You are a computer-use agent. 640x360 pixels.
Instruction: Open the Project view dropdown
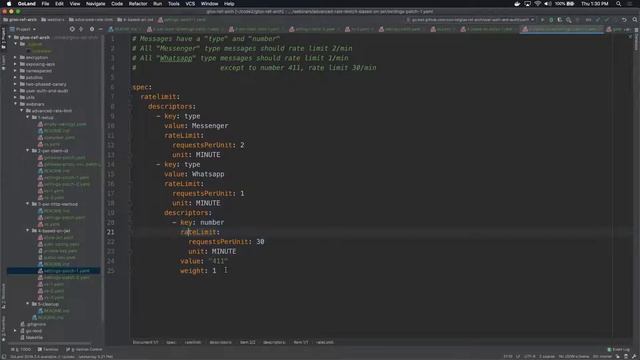coord(23,29)
